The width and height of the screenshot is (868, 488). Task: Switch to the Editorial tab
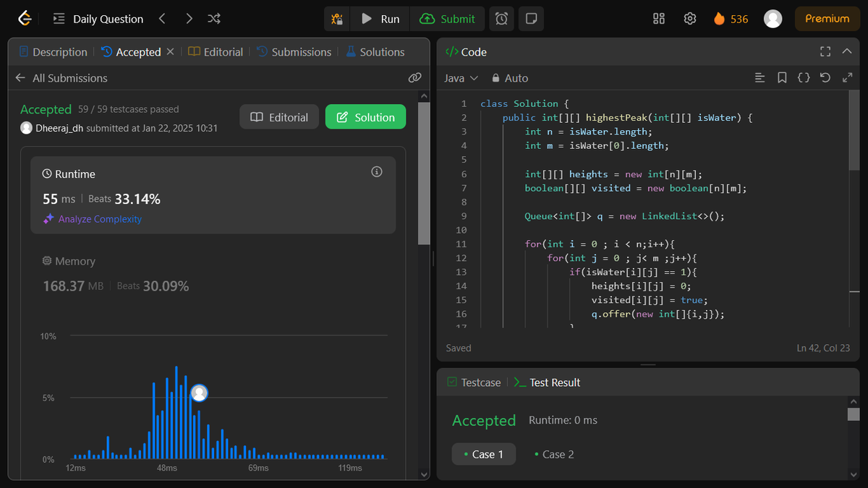[x=216, y=52]
